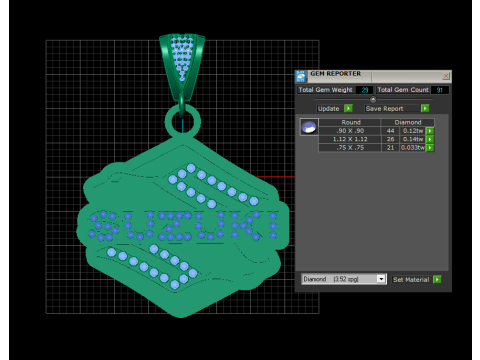Click the green arrow for 0.12tw row
The width and height of the screenshot is (480, 360).
[430, 131]
